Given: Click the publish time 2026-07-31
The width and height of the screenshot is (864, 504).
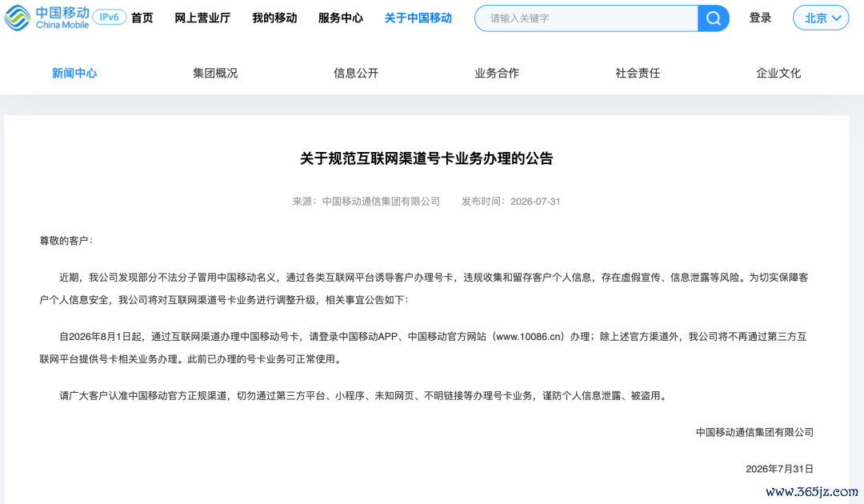Looking at the screenshot, I should pyautogui.click(x=535, y=202).
